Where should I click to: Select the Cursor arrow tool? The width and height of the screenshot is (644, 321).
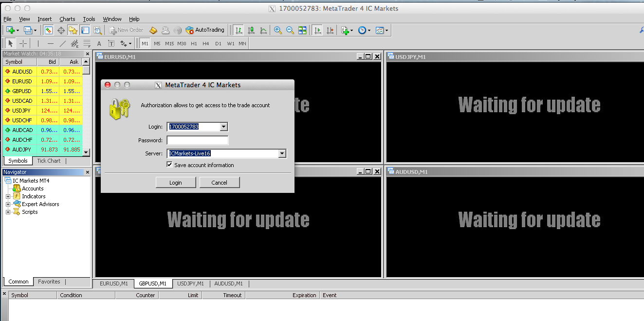point(11,43)
